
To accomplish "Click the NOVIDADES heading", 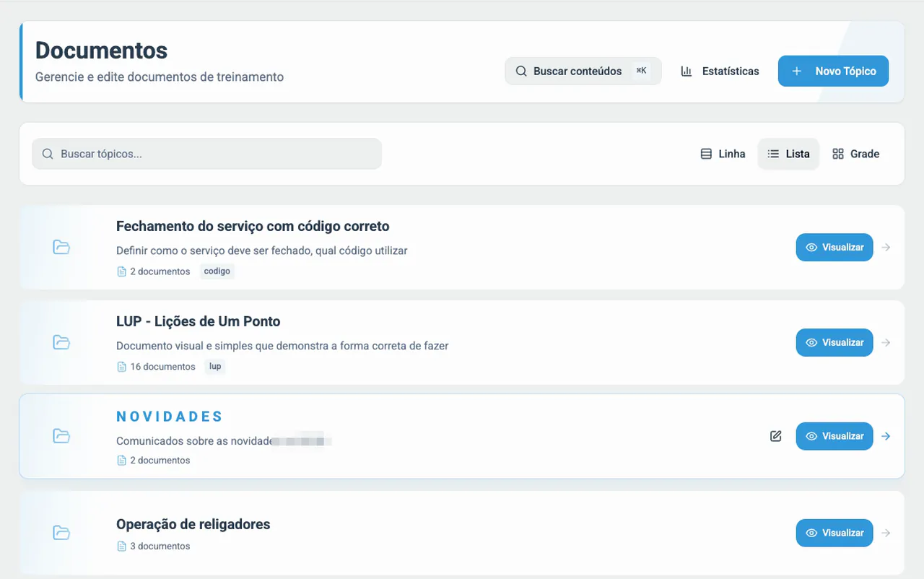I will [x=170, y=417].
